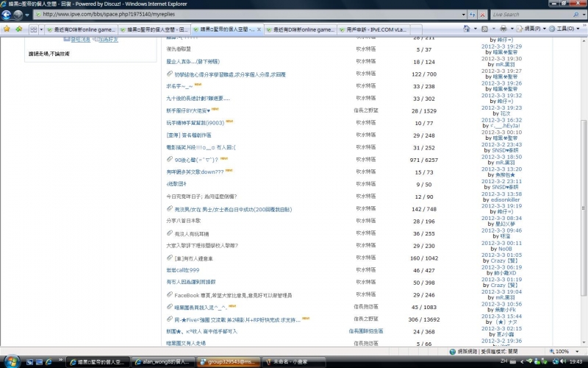Open thread [查庫] 簽名檔創作區
Image resolution: width=588 pixels, height=368 pixels.
pyautogui.click(x=189, y=135)
